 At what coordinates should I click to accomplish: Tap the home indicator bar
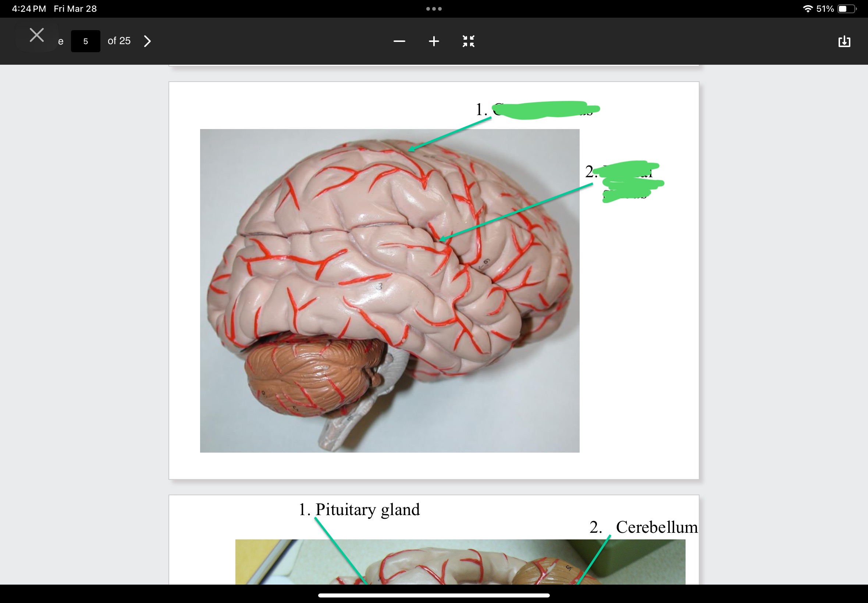pos(434,595)
